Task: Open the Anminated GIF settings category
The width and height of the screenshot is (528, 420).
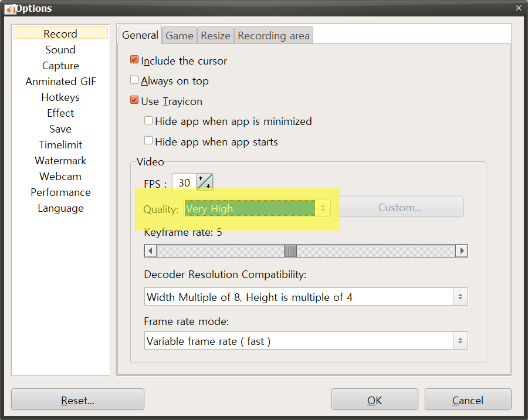Action: (60, 81)
